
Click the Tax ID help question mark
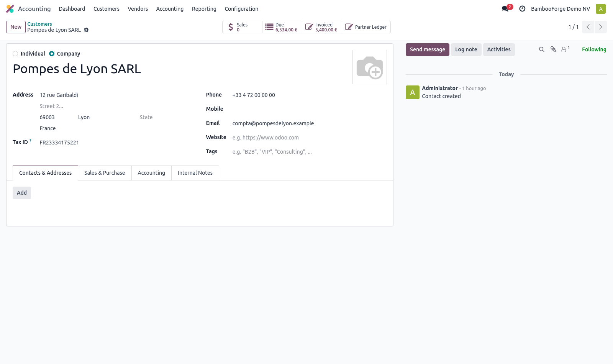[x=30, y=141]
